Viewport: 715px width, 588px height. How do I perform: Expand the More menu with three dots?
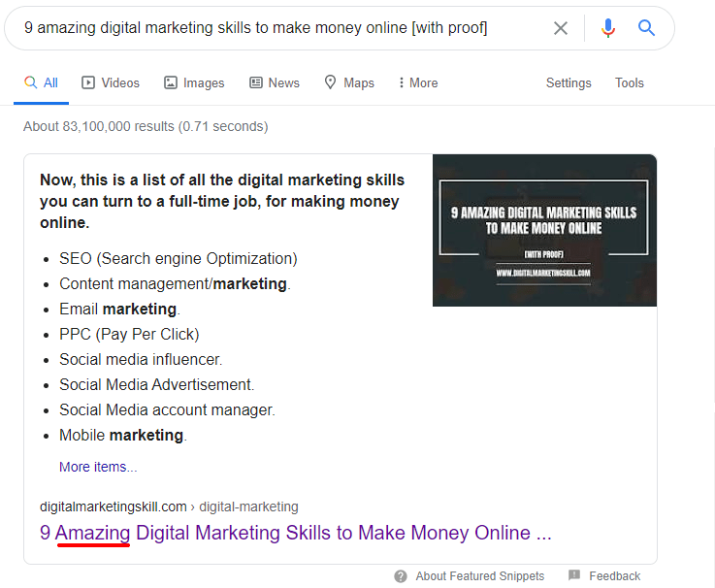[x=417, y=83]
